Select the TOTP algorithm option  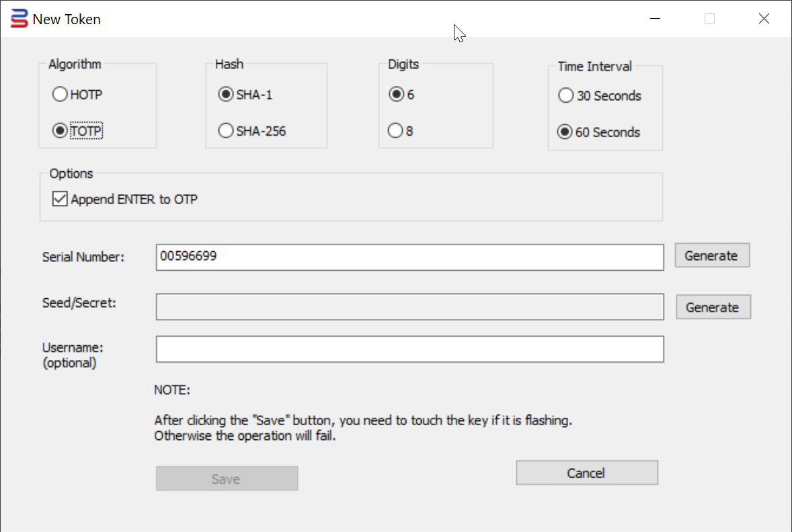tap(60, 131)
